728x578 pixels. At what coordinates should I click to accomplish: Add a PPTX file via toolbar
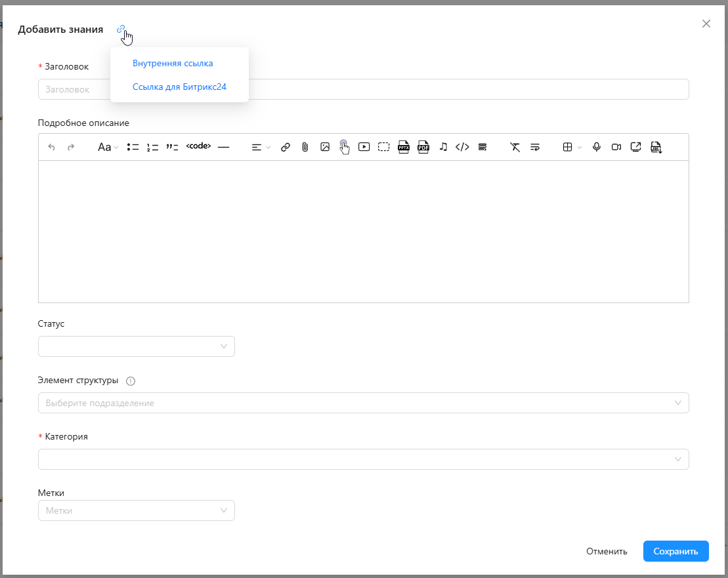[x=403, y=148]
